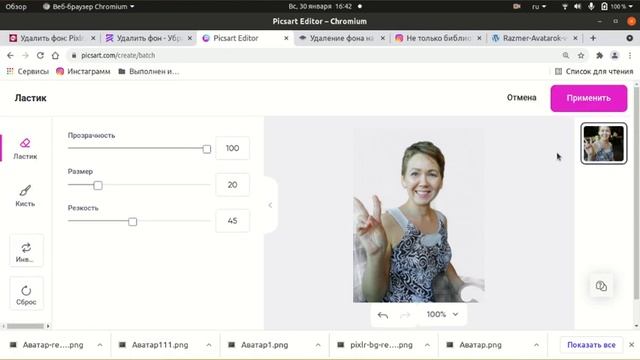640x360 pixels.
Task: Go forward in browser history
Action: pos(25,55)
